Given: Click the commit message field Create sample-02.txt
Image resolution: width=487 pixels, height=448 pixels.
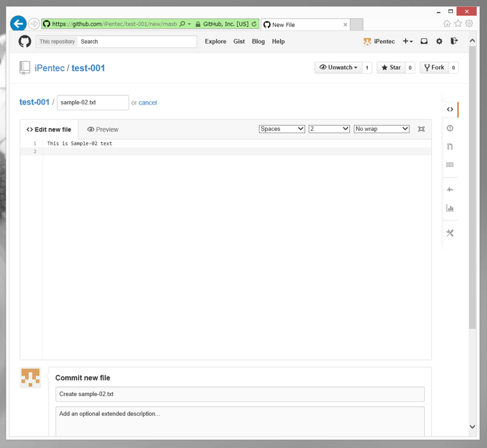Looking at the screenshot, I should coord(240,394).
